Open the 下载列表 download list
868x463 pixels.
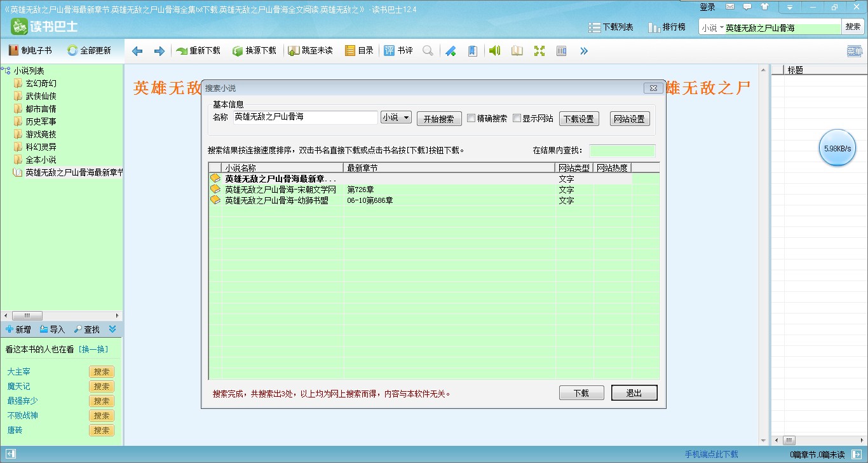coord(611,27)
